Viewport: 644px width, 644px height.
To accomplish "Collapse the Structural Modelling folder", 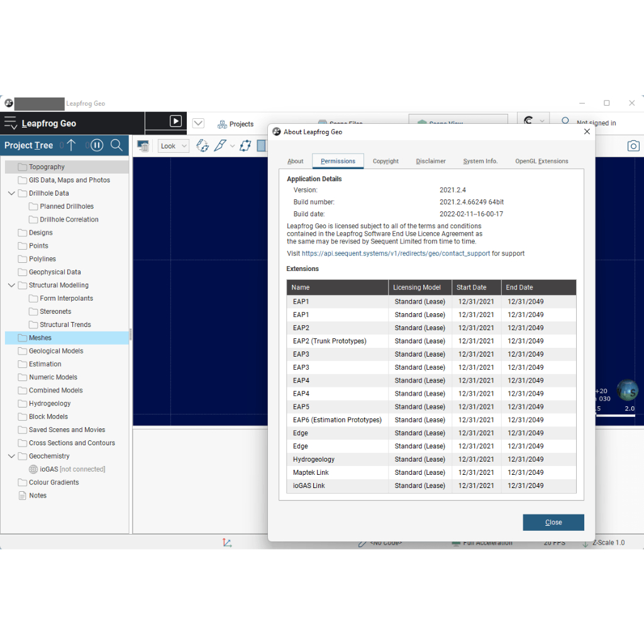I will [11, 285].
